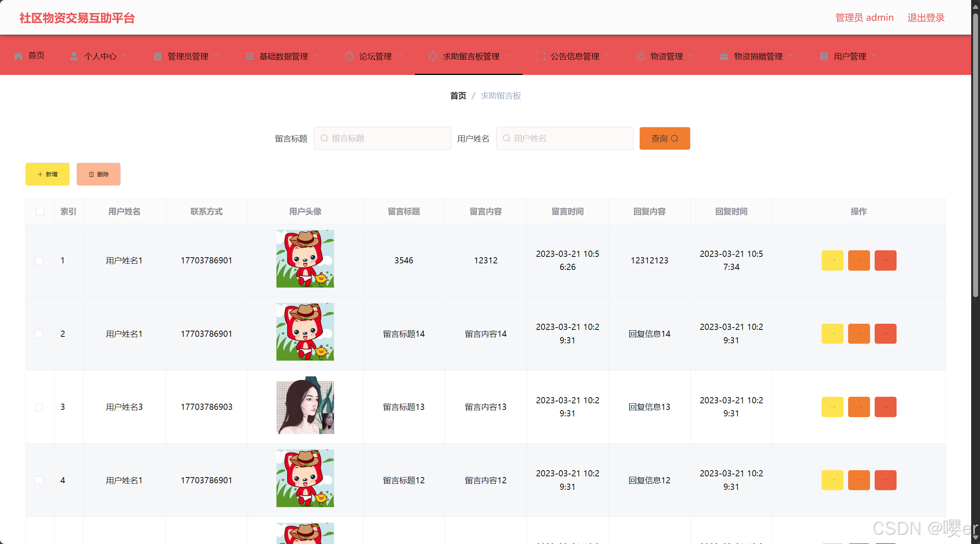Check the checkbox for row 3
The height and width of the screenshot is (544, 980).
pyautogui.click(x=39, y=407)
